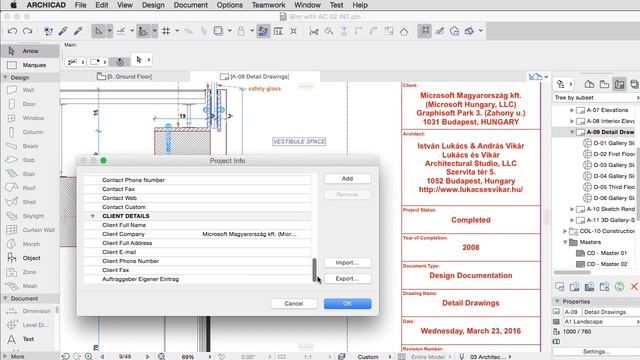Open the Apple menu
This screenshot has height=360, width=640.
[13, 5]
